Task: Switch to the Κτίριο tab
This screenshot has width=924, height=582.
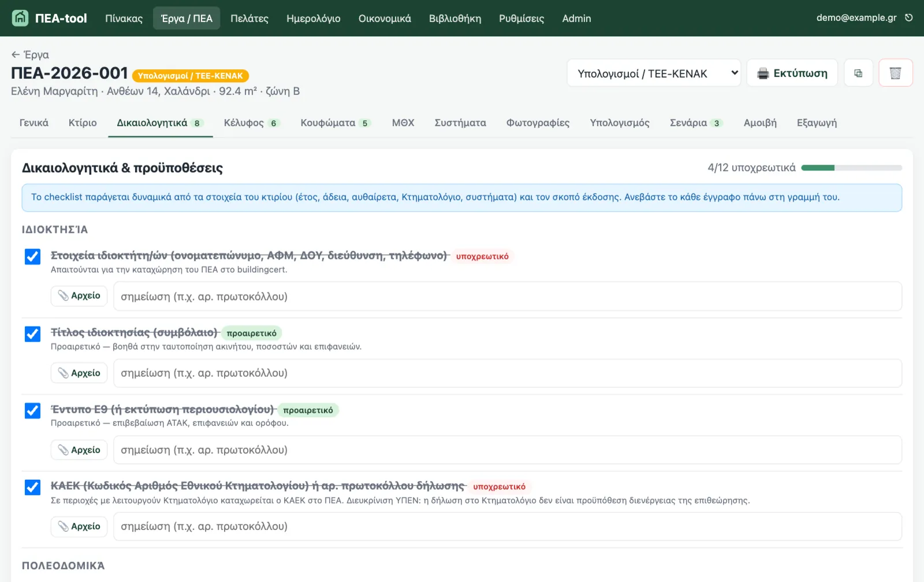Action: (83, 123)
